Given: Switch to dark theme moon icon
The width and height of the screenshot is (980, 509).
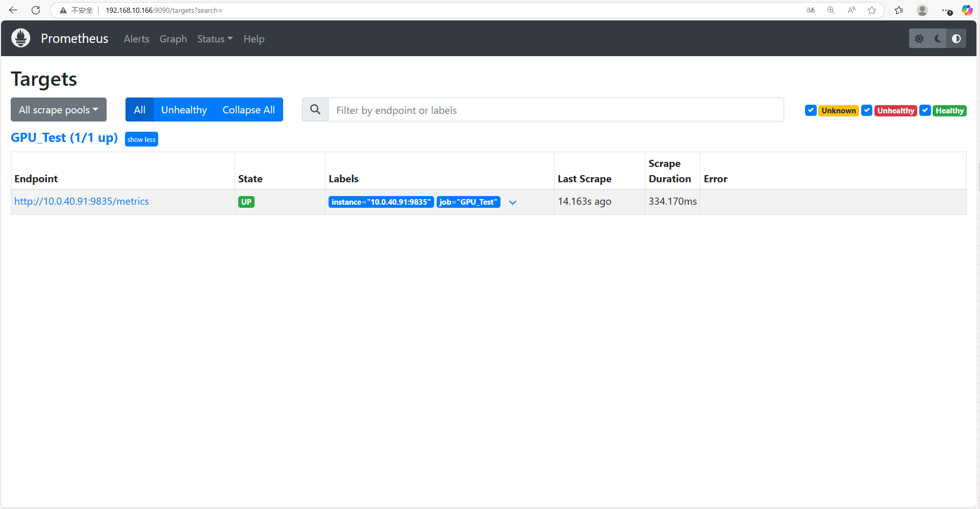Looking at the screenshot, I should tap(938, 39).
